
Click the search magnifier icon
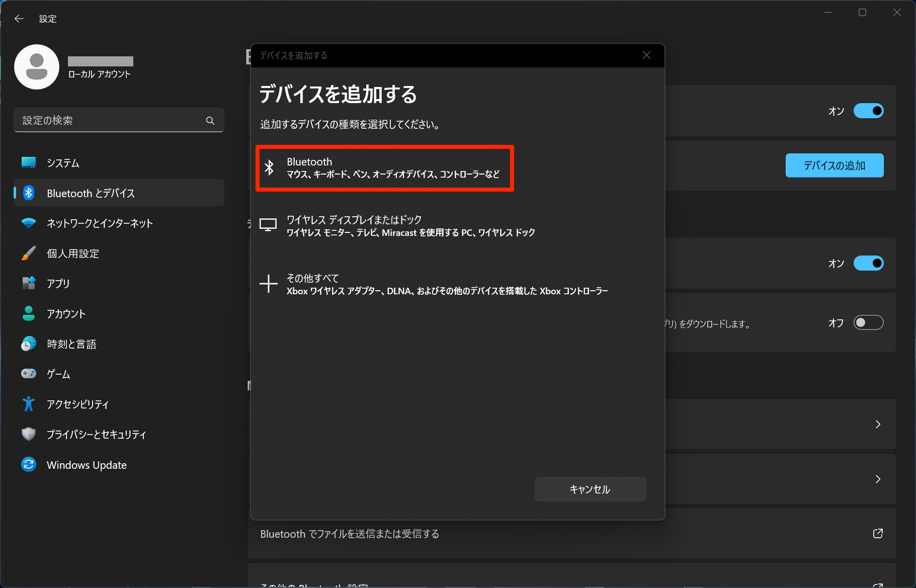(x=210, y=120)
